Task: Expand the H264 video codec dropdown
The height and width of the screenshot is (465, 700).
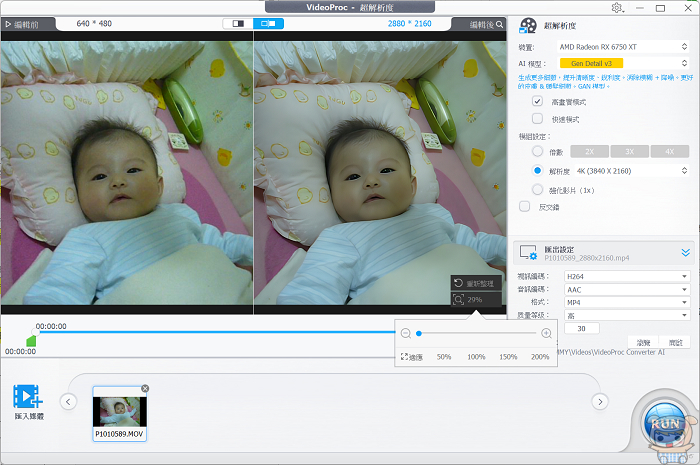Action: [x=627, y=276]
